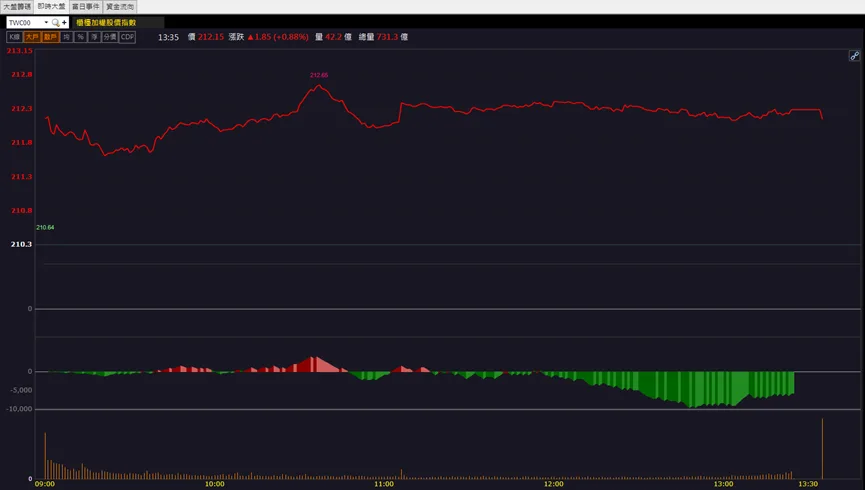Switch to the 即時大盤 tab

[x=51, y=7]
